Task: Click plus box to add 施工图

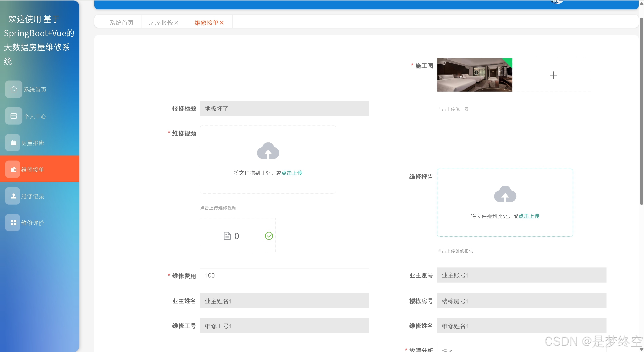Action: coord(553,75)
